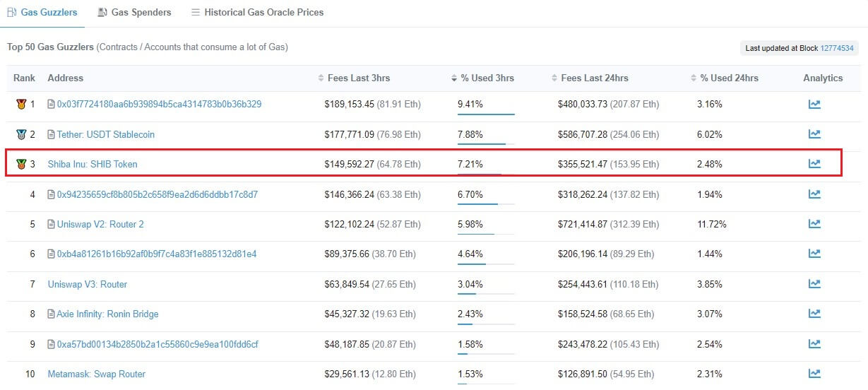The height and width of the screenshot is (390, 868).
Task: Open analytics chart for rank 1 address
Action: click(x=814, y=104)
